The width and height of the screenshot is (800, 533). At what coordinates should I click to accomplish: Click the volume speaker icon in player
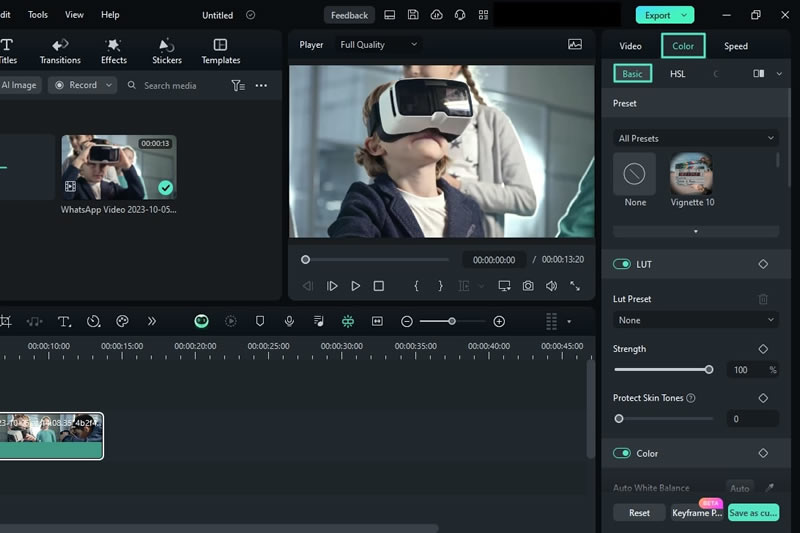click(x=551, y=286)
